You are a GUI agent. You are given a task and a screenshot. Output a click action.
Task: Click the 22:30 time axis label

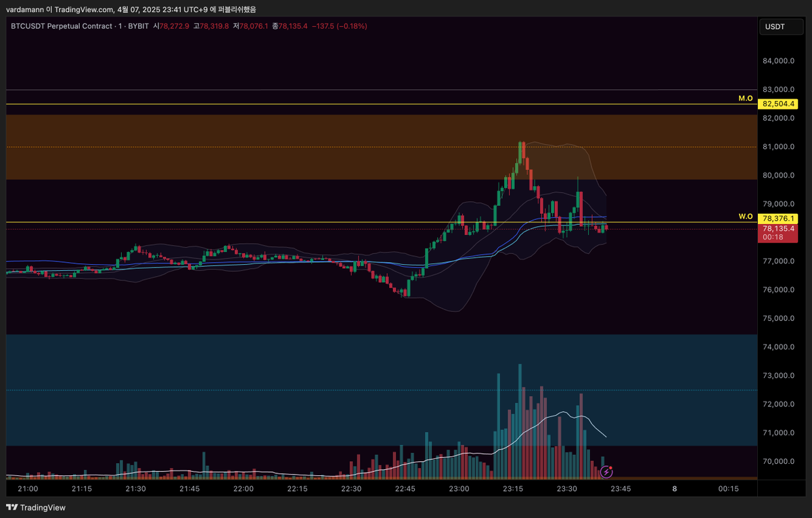point(351,489)
